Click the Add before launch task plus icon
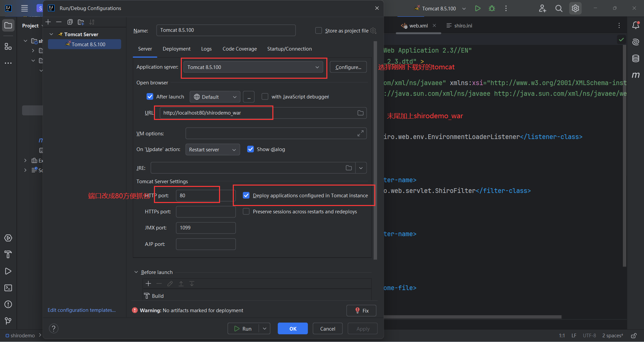Screen dimensions: 644x342 [148, 284]
